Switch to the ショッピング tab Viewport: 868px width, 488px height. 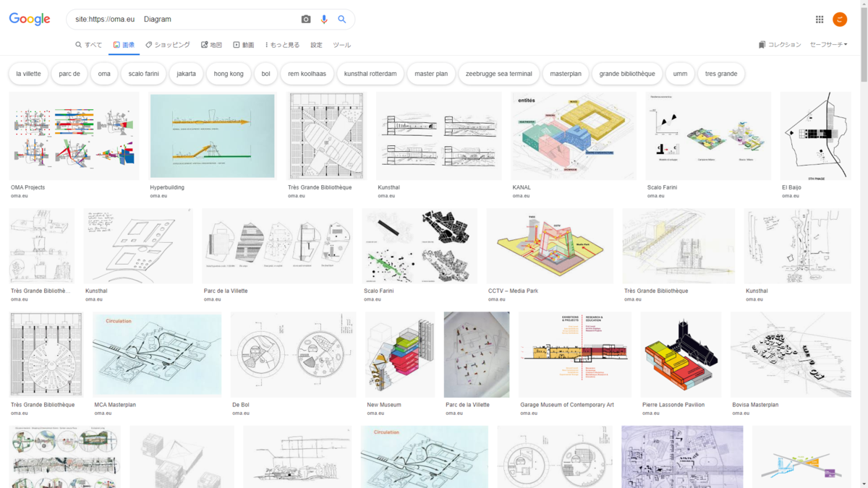coord(168,45)
